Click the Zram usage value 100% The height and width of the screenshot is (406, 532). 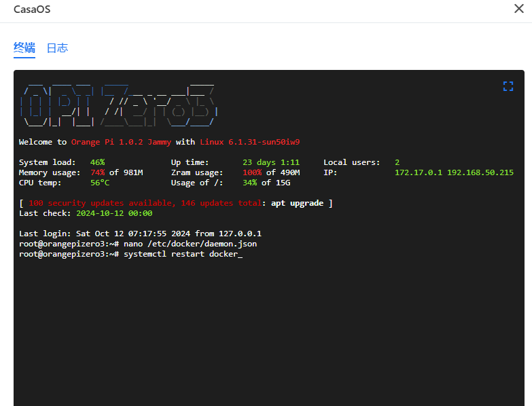(252, 172)
